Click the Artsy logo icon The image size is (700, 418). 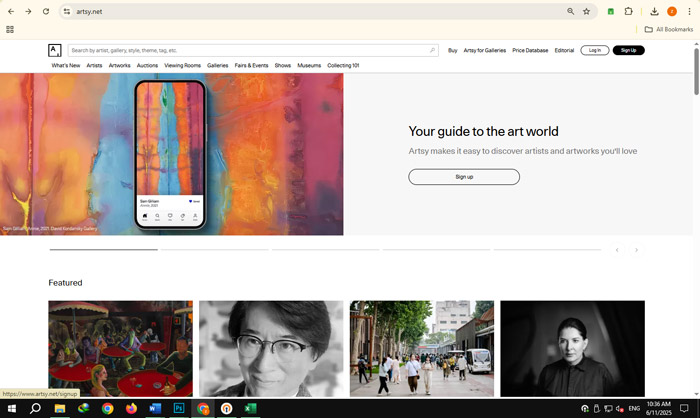coord(54,50)
